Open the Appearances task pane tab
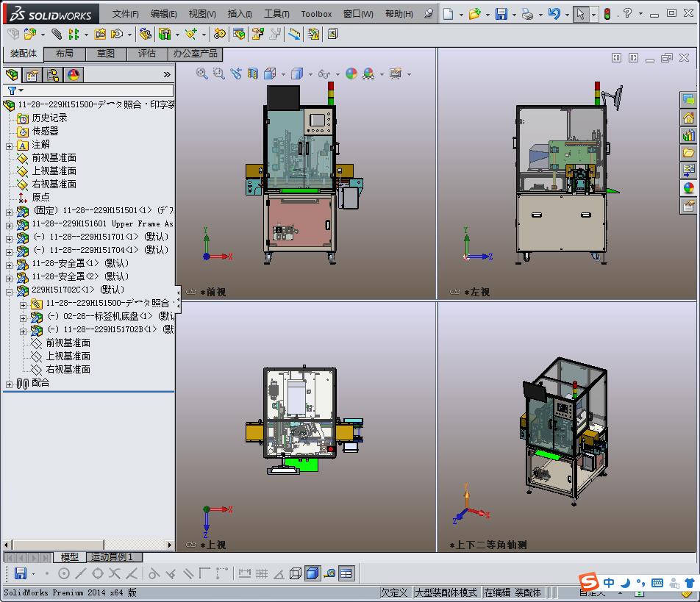Viewport: 700px width, 602px height. (689, 188)
